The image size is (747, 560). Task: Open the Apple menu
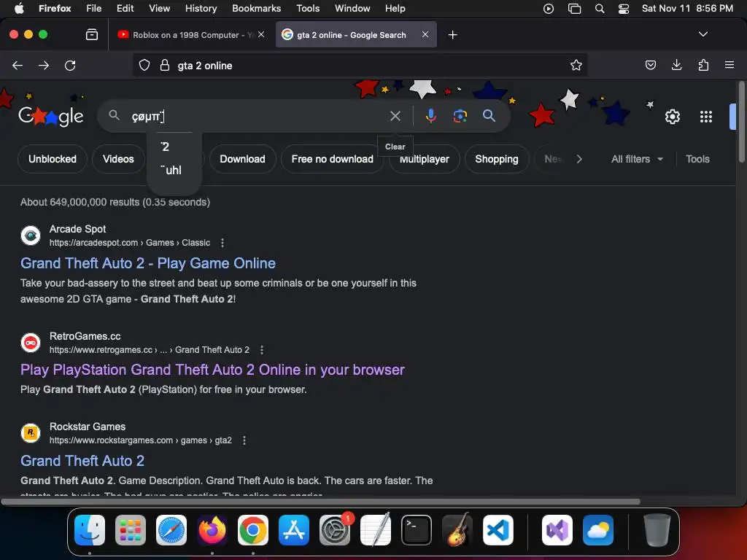pyautogui.click(x=19, y=9)
